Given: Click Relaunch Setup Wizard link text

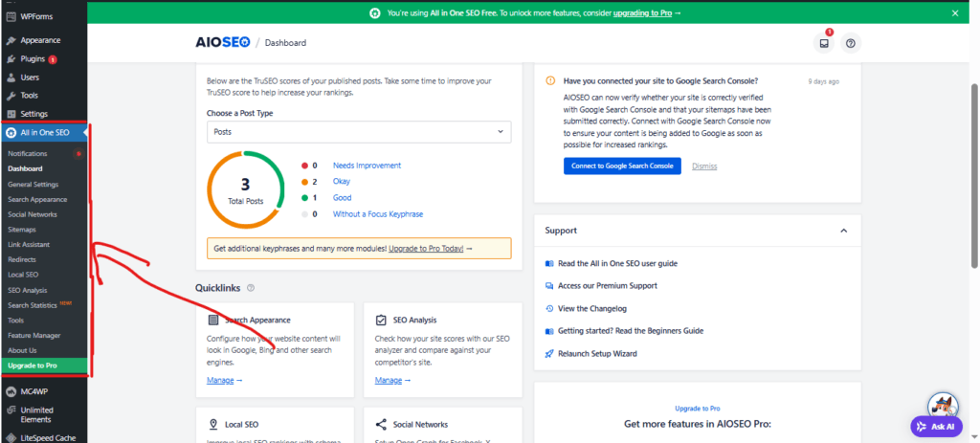Looking at the screenshot, I should pyautogui.click(x=597, y=354).
